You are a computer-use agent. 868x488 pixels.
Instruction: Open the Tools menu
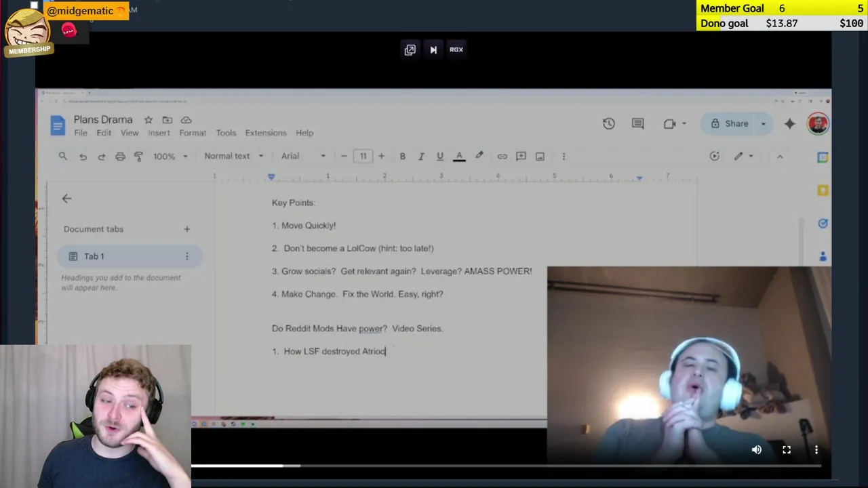click(226, 133)
